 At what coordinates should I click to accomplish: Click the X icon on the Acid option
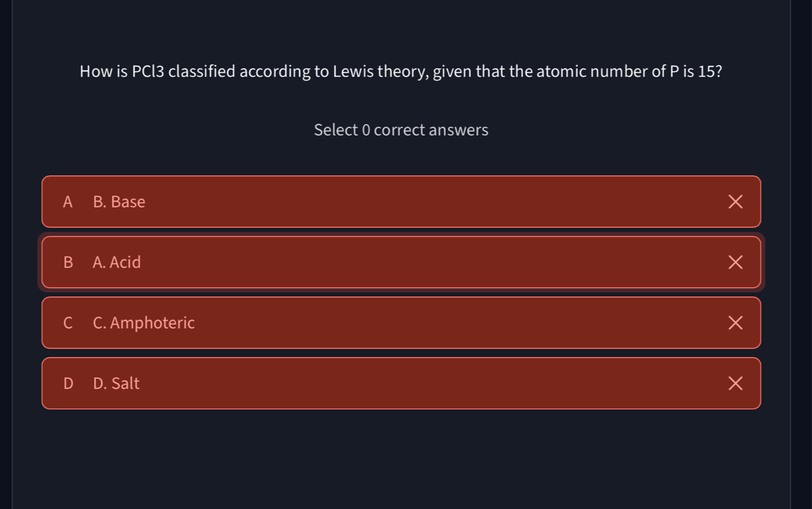[735, 262]
